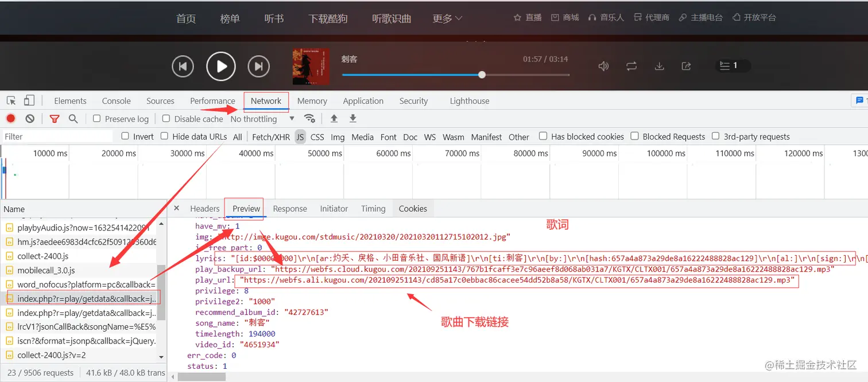Click the large play button
The height and width of the screenshot is (382, 868).
coord(221,67)
